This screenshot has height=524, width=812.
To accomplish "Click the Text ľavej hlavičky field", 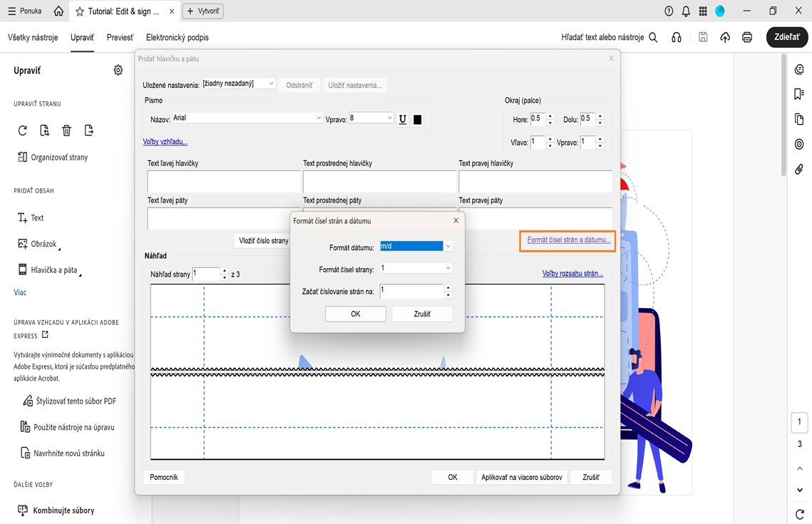I will 224,181.
